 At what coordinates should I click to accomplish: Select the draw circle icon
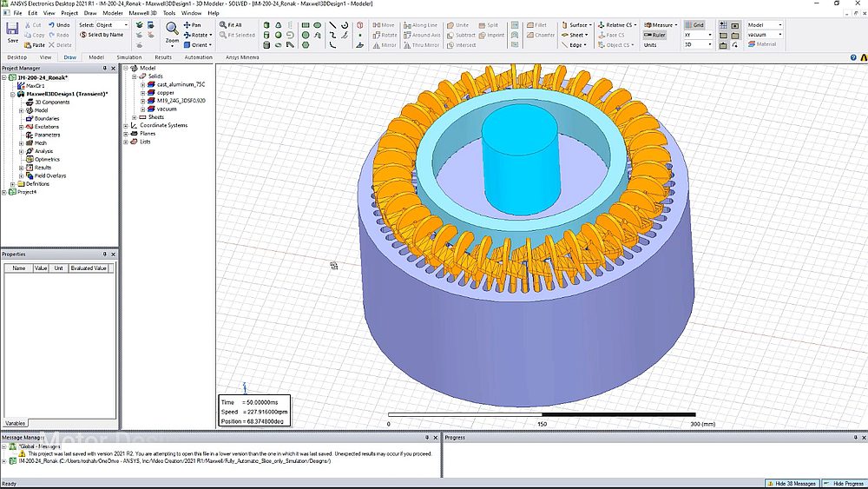[305, 35]
